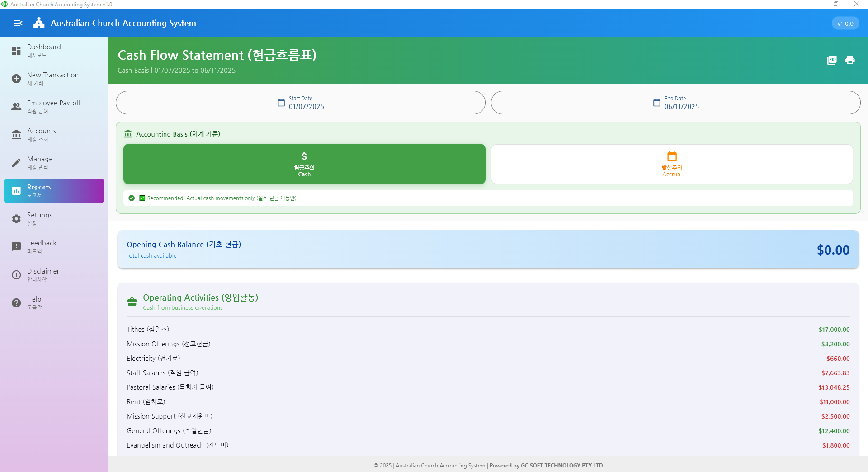
Task: Click the Help question mark icon
Action: (x=16, y=303)
